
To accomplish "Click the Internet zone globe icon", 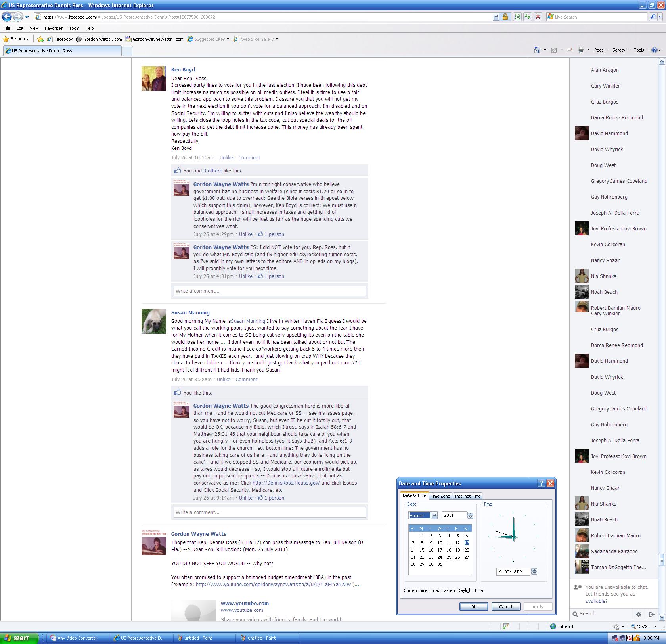I will click(553, 627).
